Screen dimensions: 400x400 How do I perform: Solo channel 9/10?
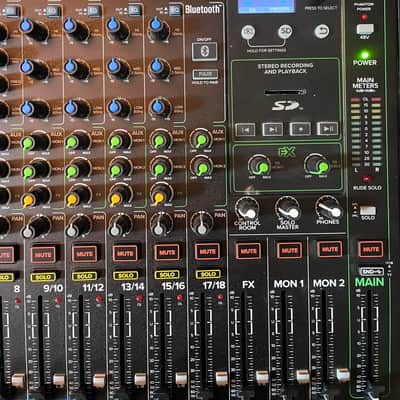tap(43, 277)
